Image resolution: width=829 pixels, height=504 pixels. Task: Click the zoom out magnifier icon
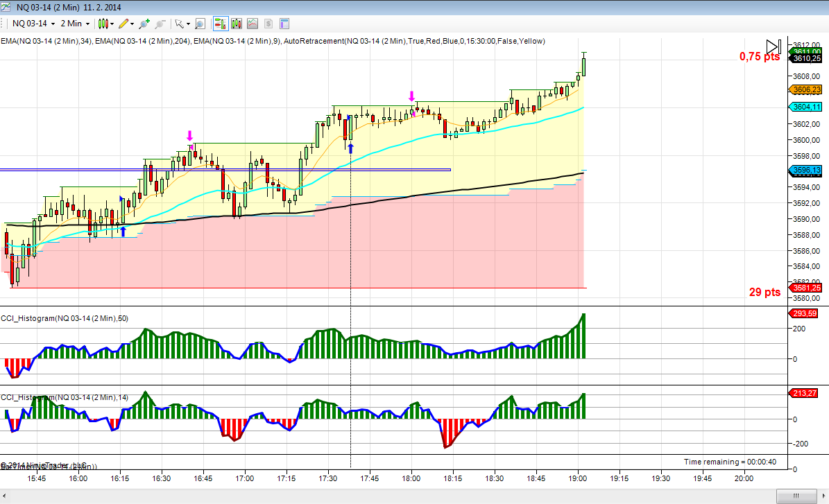pyautogui.click(x=160, y=24)
